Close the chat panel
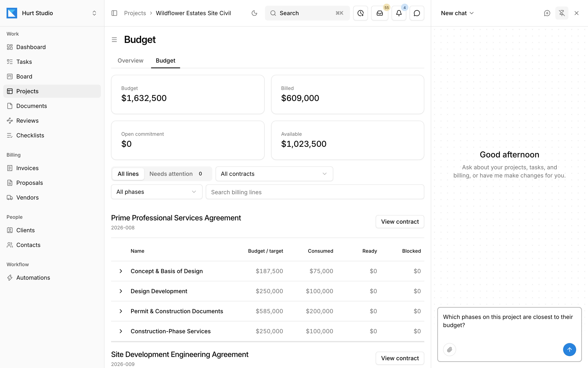The width and height of the screenshot is (588, 368). 576,13
